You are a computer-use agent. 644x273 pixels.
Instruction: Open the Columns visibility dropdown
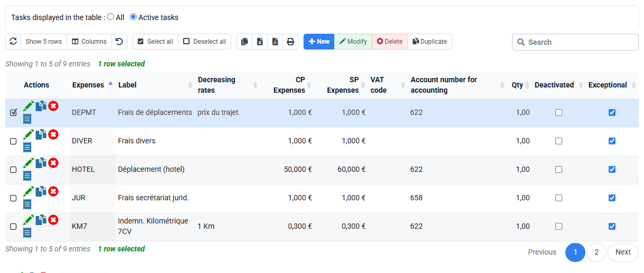click(x=89, y=42)
